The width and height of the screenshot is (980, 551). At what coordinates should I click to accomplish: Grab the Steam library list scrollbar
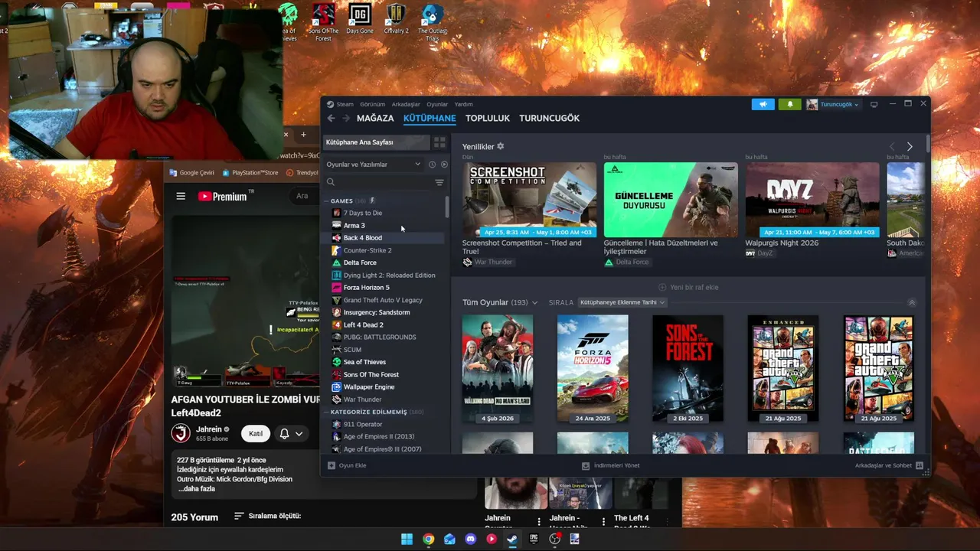click(447, 207)
